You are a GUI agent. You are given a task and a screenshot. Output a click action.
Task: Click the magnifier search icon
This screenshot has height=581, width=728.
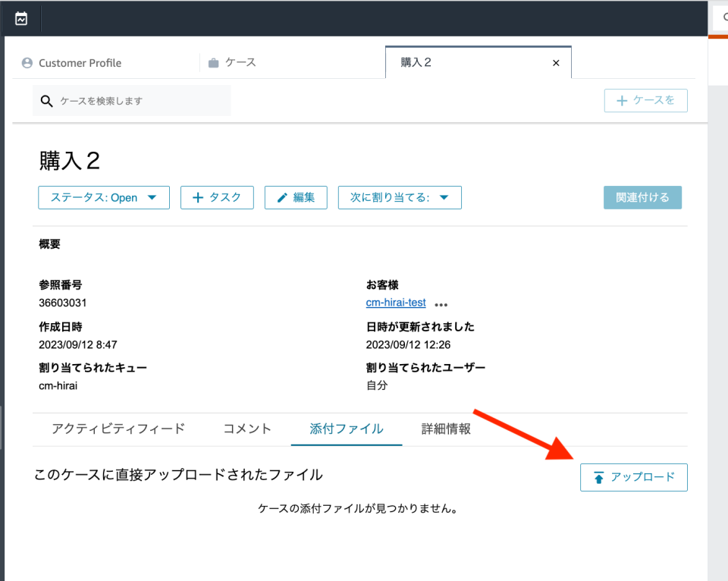pos(46,101)
